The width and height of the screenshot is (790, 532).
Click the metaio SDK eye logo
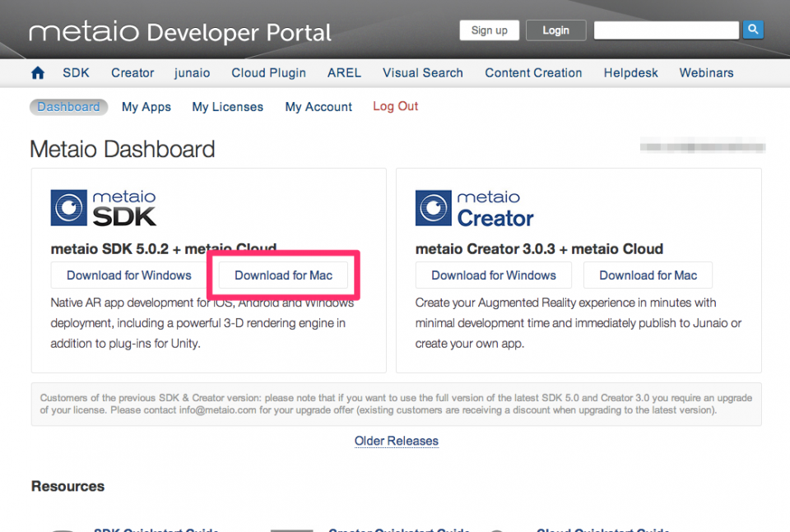(69, 207)
